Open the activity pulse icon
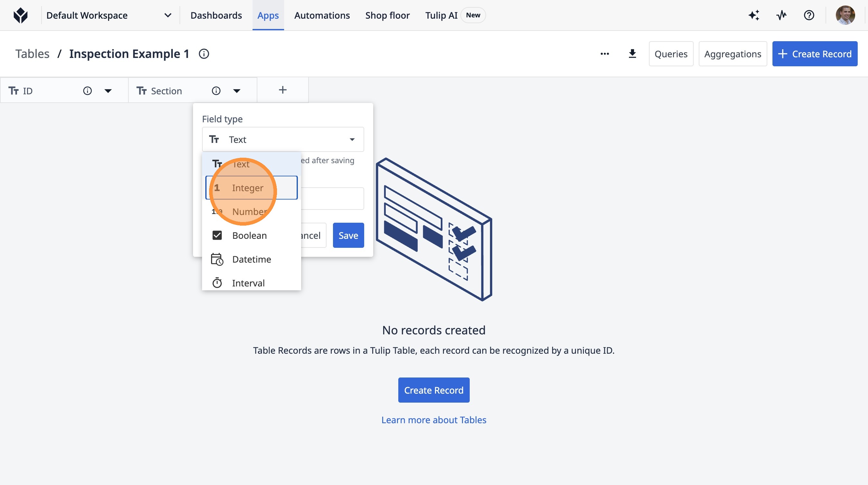This screenshot has height=485, width=868. click(781, 15)
